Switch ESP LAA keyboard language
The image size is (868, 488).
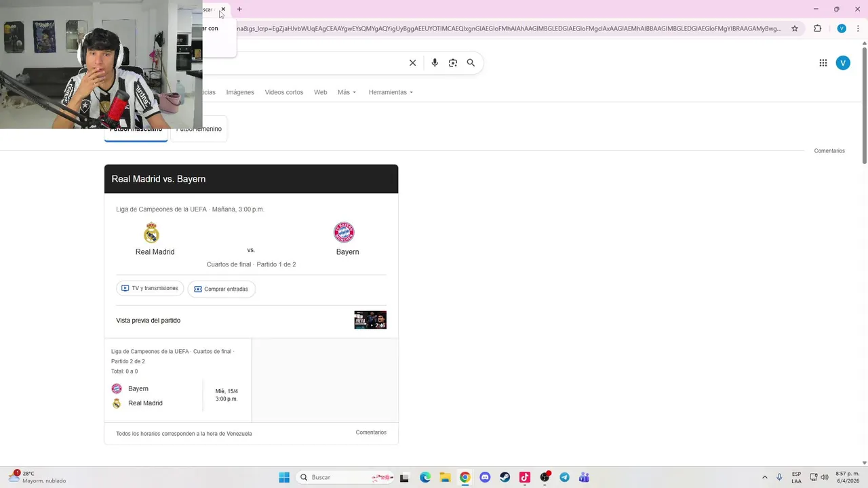coord(796,477)
